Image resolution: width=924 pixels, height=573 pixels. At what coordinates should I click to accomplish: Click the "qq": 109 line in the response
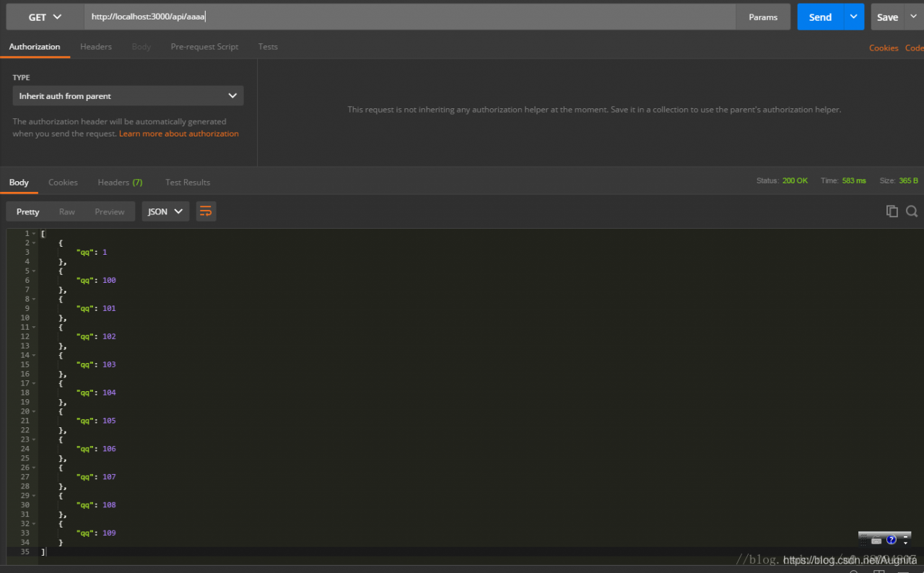coord(96,534)
